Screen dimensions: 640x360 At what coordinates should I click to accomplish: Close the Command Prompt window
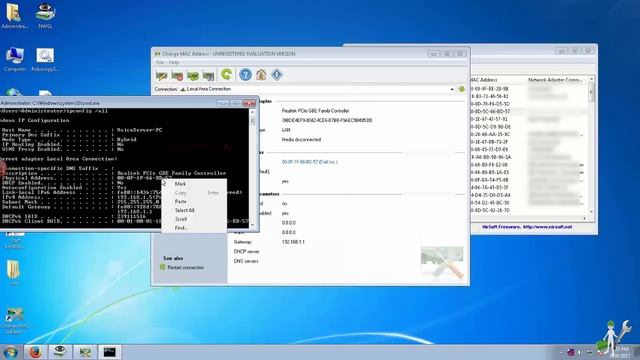[x=249, y=103]
